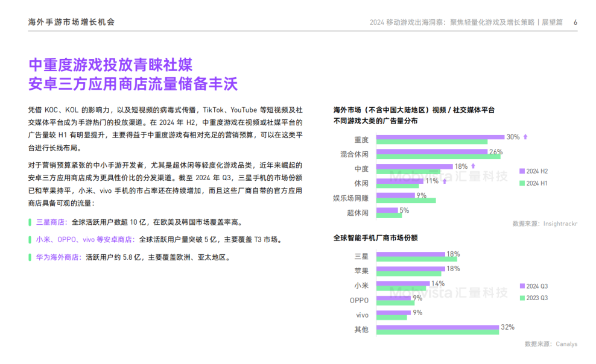Select the purple bullet before 小米、OPPO、vivo
596x364 pixels.
29,238
